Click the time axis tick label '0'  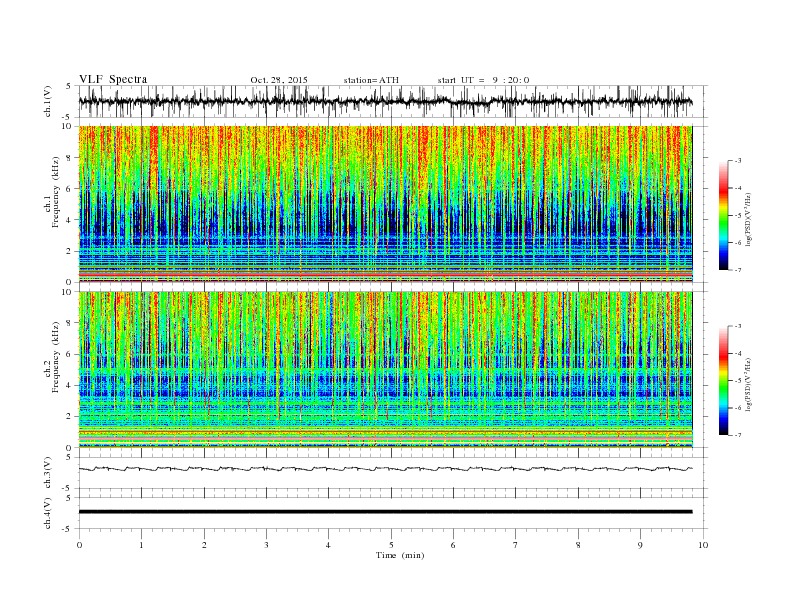point(79,545)
